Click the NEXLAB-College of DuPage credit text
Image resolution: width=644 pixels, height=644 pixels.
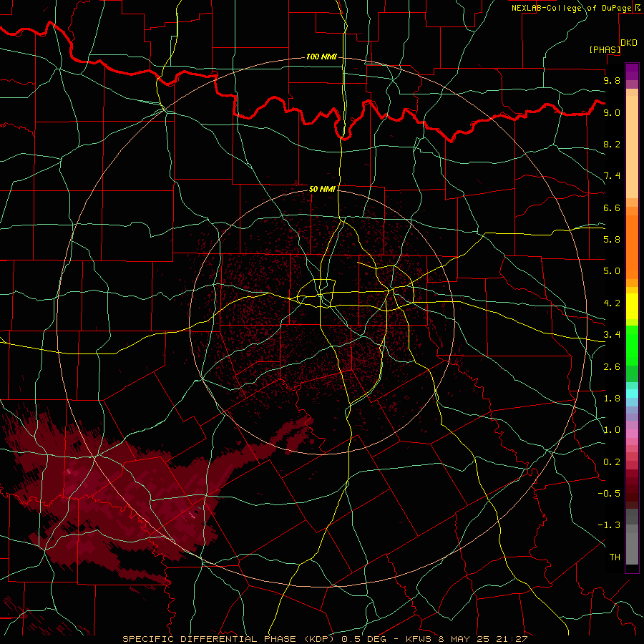tap(572, 8)
